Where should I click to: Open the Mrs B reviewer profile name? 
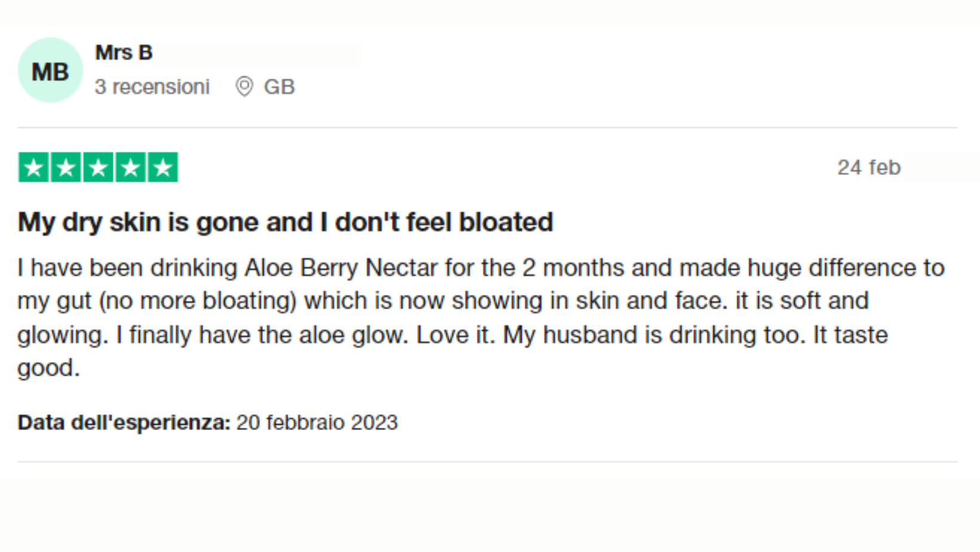pos(124,53)
